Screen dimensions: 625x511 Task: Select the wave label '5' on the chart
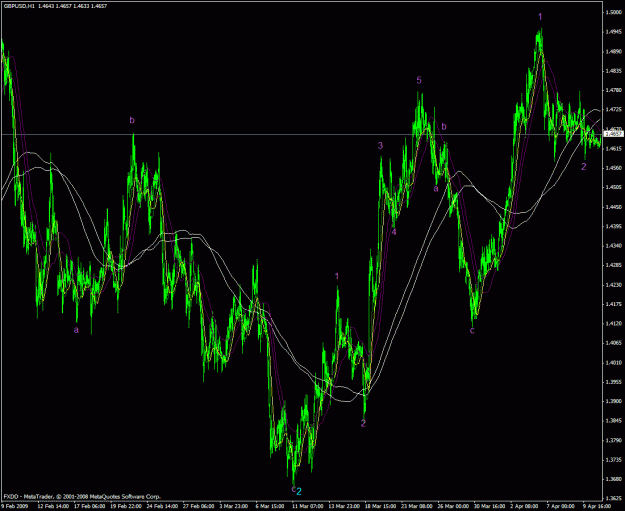tap(419, 81)
